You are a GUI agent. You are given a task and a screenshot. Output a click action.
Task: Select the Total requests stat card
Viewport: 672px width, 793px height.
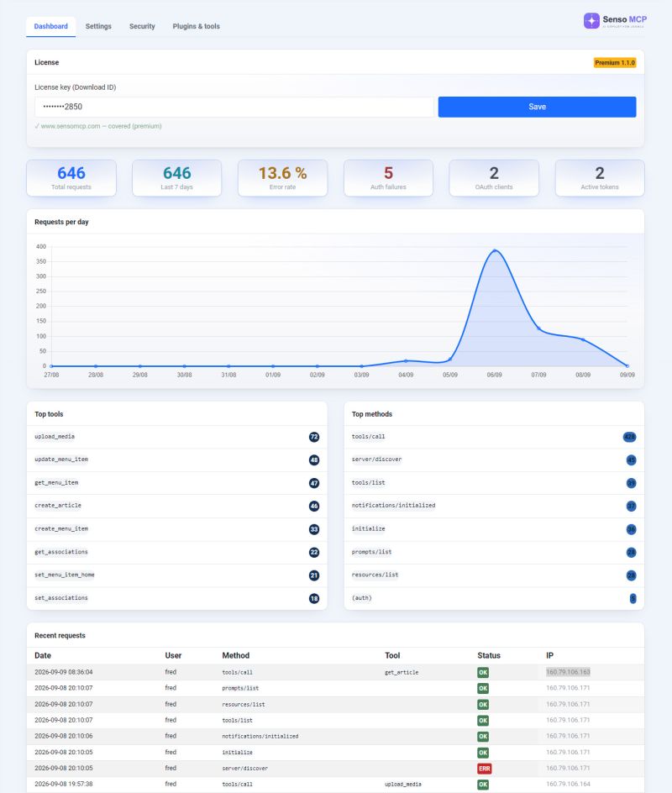point(71,178)
